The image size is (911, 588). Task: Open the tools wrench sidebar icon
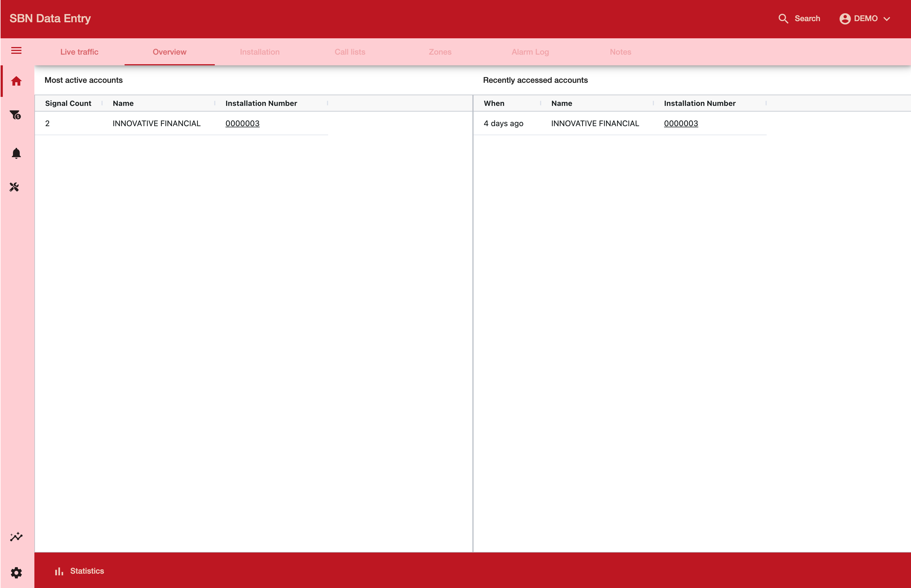[14, 187]
